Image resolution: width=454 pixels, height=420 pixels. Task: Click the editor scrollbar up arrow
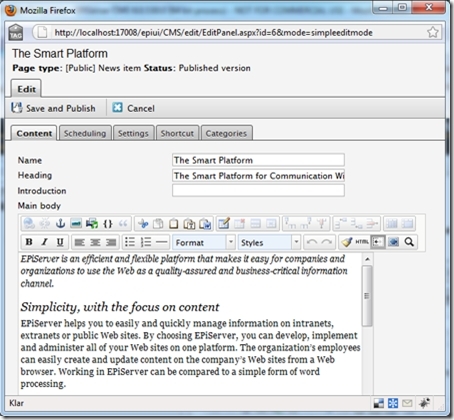367,259
